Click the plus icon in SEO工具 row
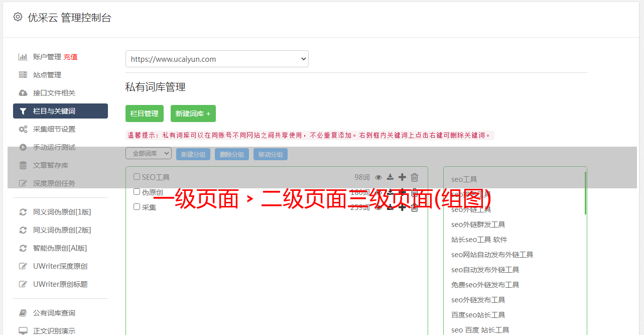This screenshot has height=335, width=644. click(x=402, y=177)
